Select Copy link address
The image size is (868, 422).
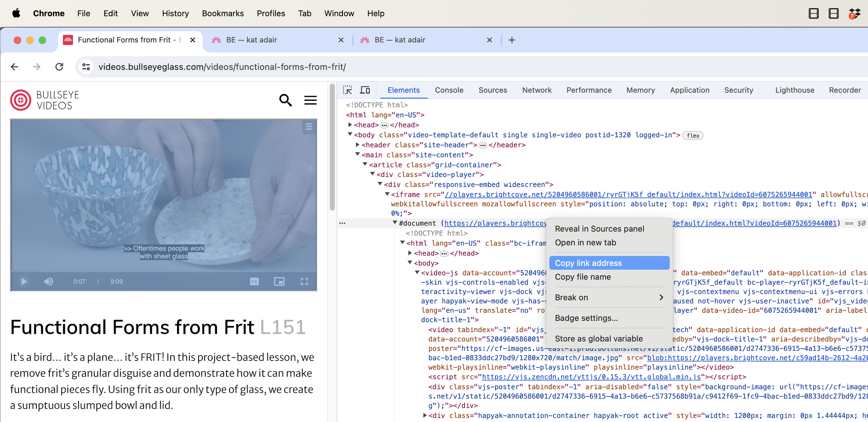coord(609,263)
